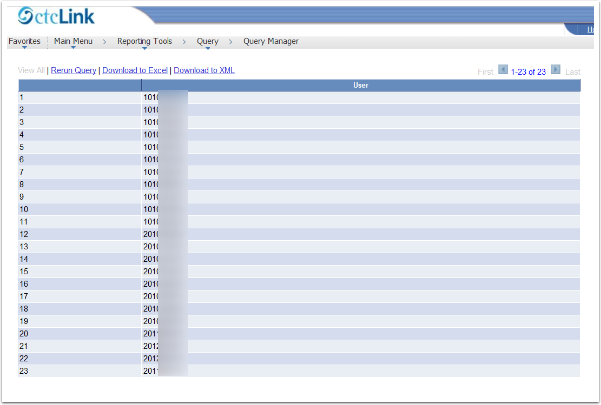Click the First page link
This screenshot has height=405, width=601.
485,72
